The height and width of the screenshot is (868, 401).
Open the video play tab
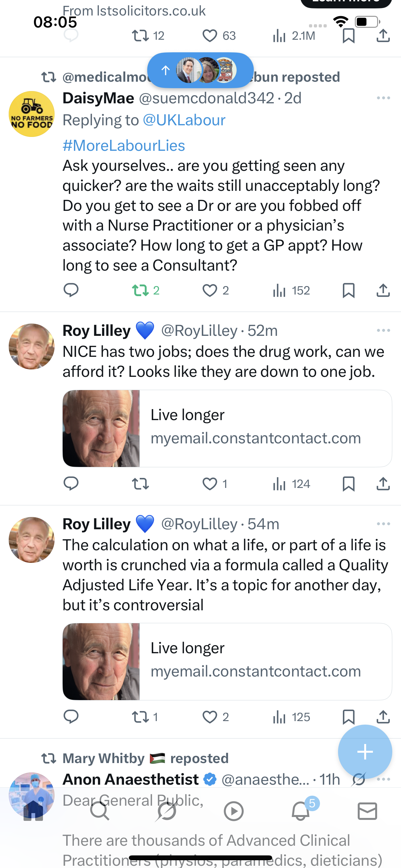point(233,811)
